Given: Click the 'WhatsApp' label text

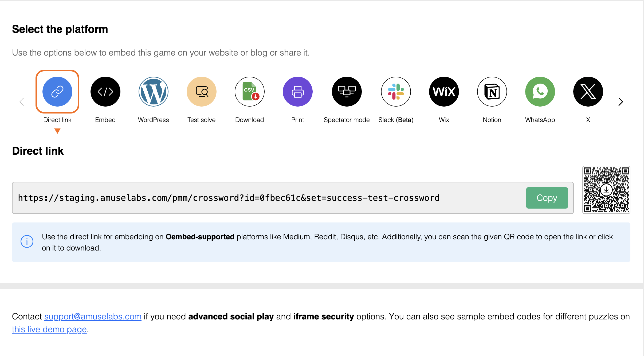Looking at the screenshot, I should 540,120.
